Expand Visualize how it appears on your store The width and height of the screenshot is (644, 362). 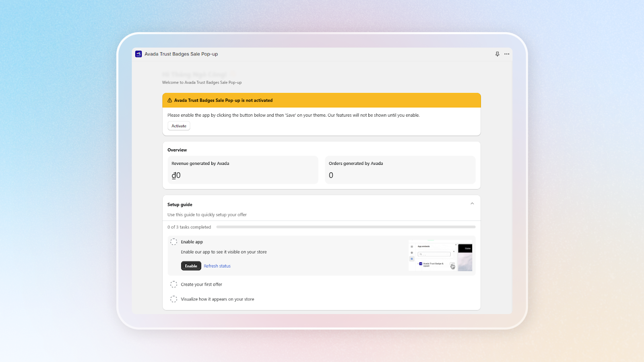217,299
